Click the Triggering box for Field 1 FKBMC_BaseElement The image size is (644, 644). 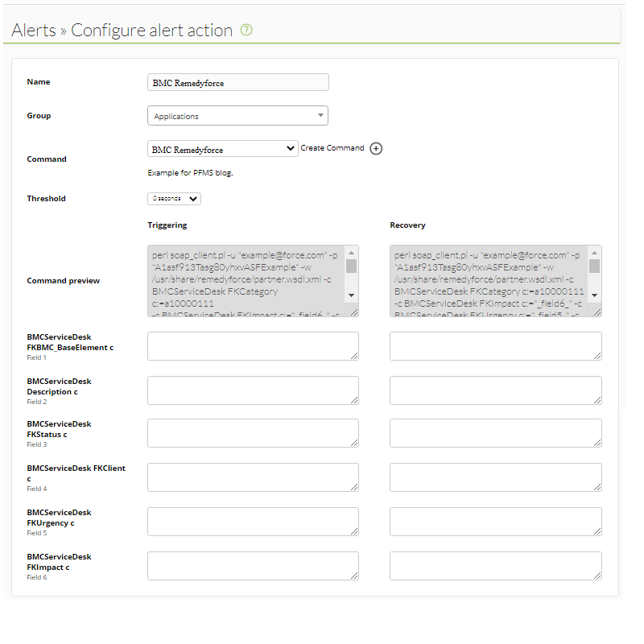253,346
